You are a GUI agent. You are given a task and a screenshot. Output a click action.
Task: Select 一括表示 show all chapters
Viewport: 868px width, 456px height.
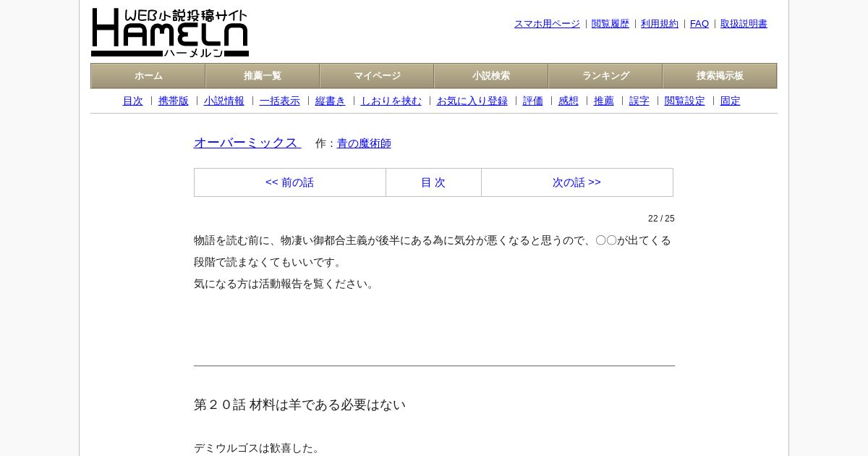point(280,101)
